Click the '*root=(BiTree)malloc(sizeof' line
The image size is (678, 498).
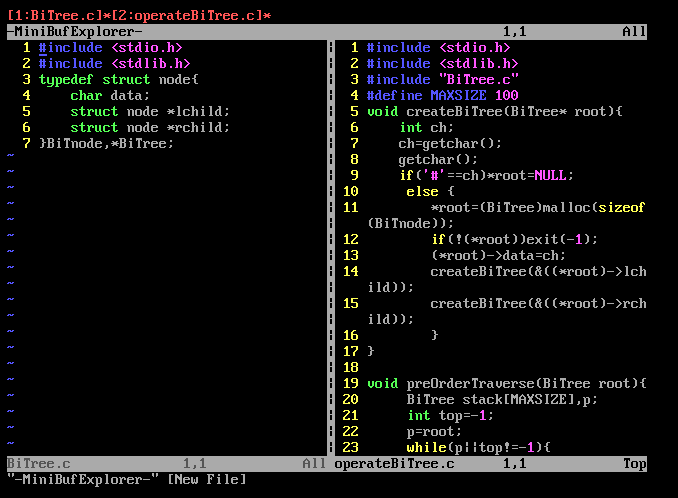pyautogui.click(x=538, y=208)
